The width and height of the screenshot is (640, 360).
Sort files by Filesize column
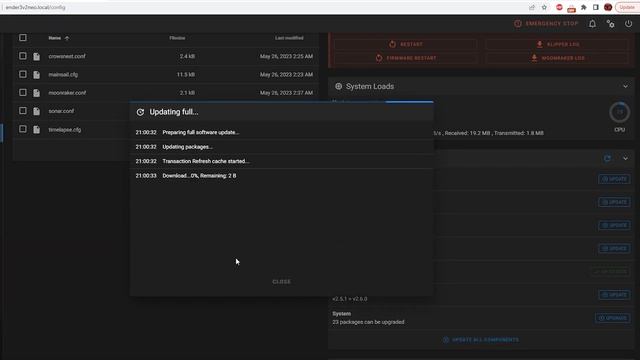[177, 38]
